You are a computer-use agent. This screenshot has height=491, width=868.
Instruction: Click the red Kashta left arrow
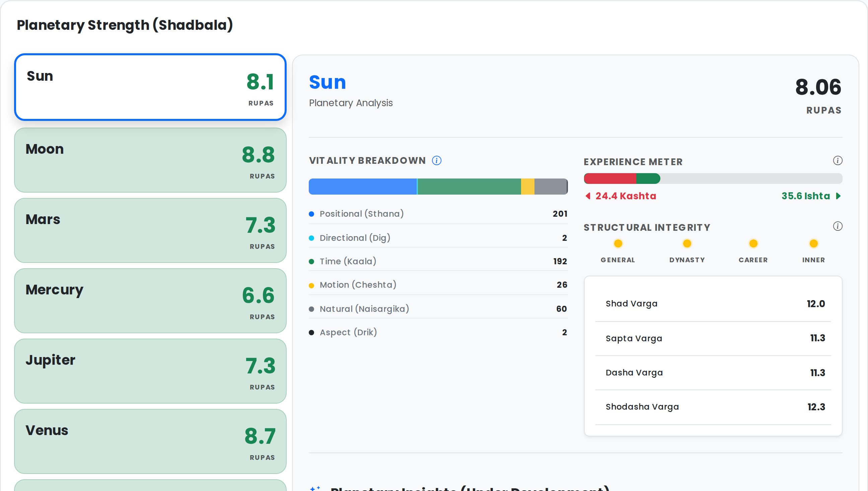(588, 196)
